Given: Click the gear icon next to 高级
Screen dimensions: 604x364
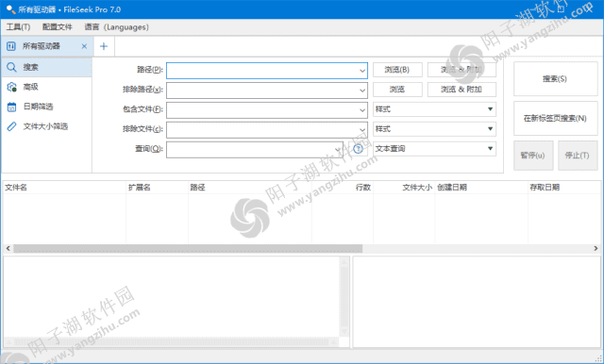Looking at the screenshot, I should click(11, 87).
